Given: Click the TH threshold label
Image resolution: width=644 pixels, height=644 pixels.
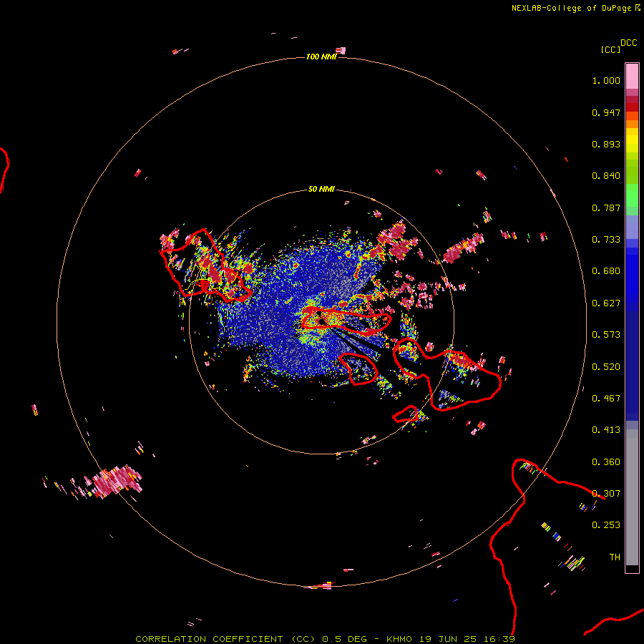Looking at the screenshot, I should click(615, 557).
